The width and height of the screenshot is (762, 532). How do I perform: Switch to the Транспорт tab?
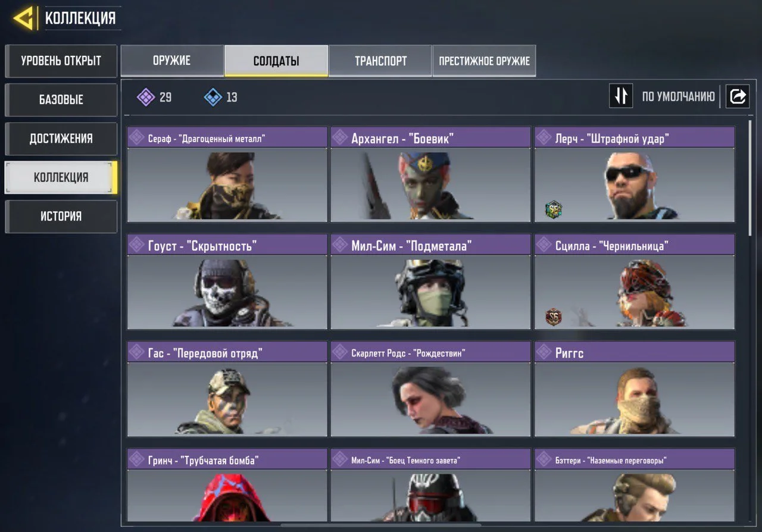coord(380,61)
